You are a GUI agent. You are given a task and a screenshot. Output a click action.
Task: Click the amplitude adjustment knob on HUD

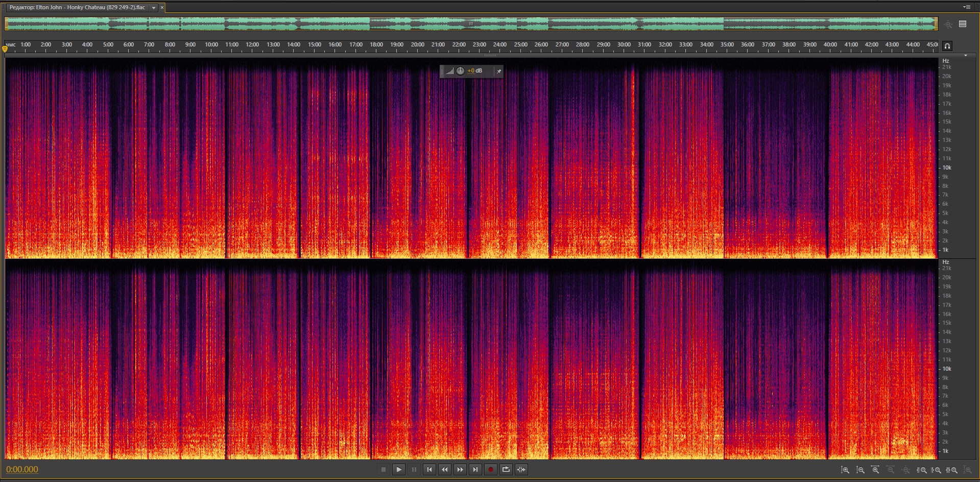coord(460,71)
